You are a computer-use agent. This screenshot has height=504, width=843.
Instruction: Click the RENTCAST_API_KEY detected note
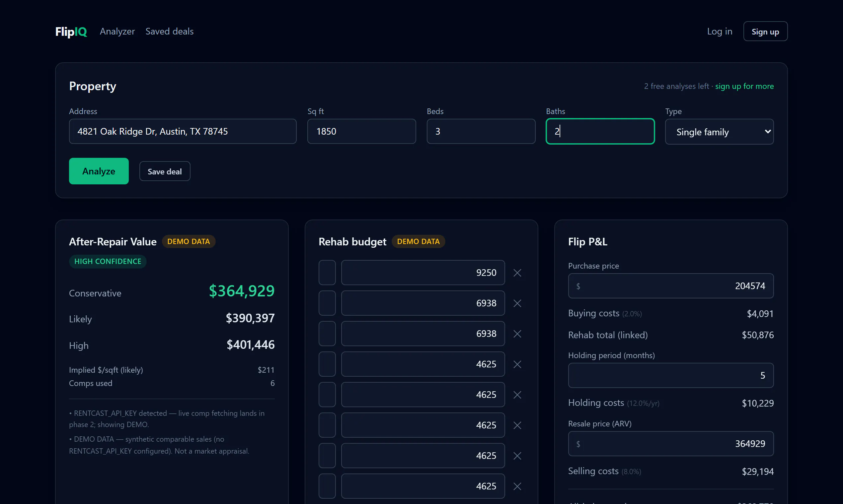[x=167, y=419]
